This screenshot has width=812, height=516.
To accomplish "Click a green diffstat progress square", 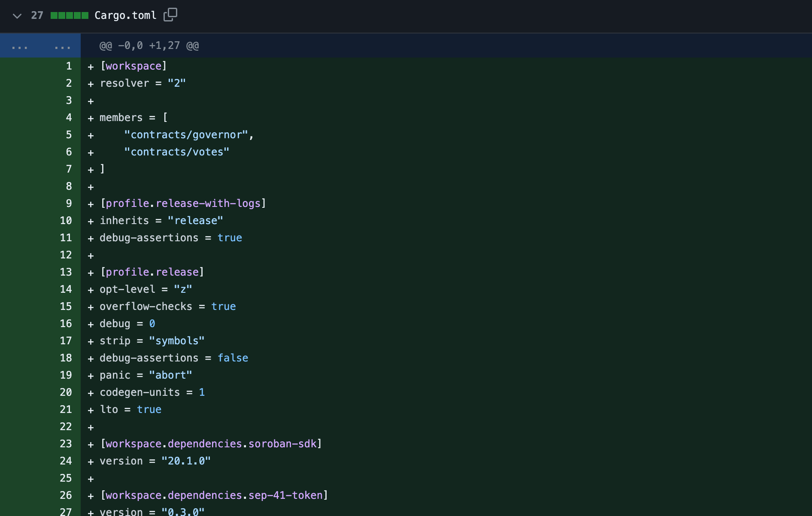I will coord(69,15).
